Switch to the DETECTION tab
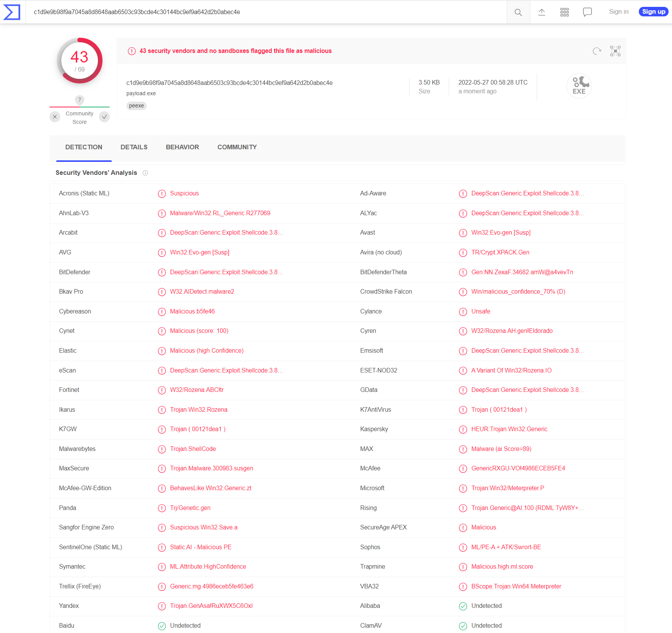The height and width of the screenshot is (633, 672). 84,147
